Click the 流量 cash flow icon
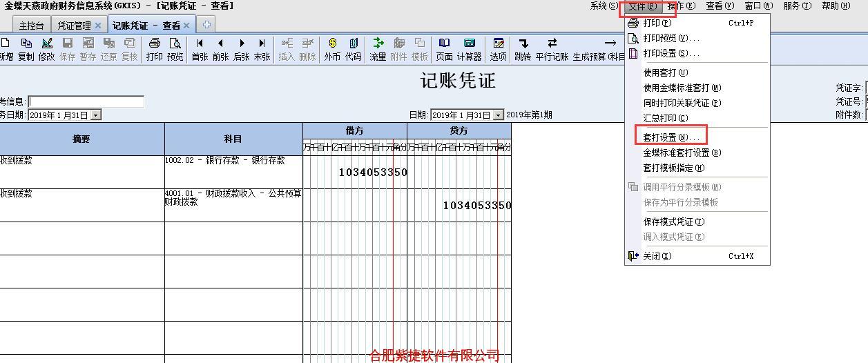This screenshot has height=363, width=868. [378, 48]
